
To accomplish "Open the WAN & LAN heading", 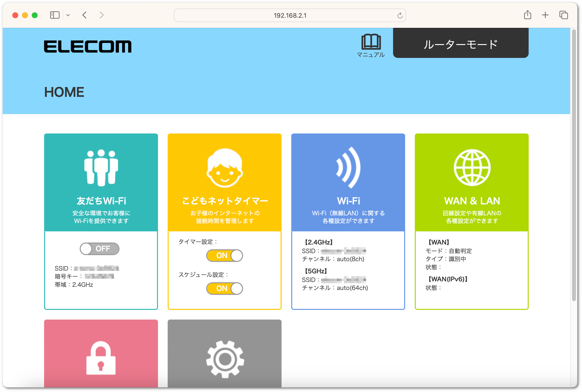I will [x=472, y=201].
